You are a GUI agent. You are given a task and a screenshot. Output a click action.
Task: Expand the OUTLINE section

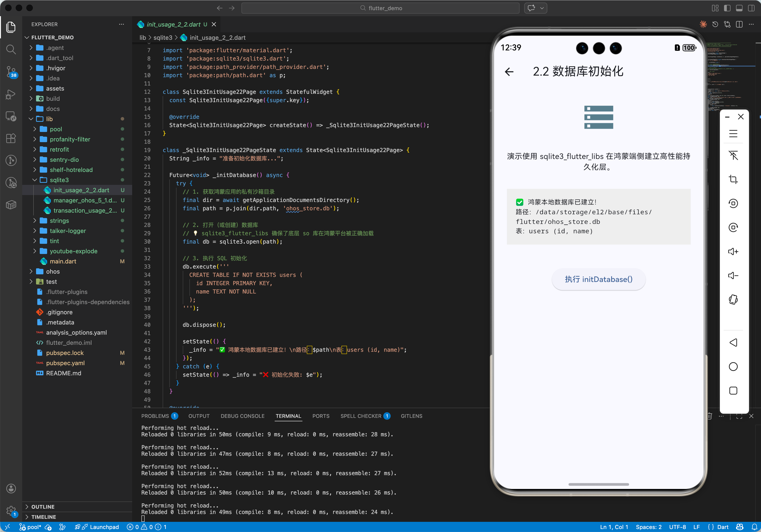click(43, 507)
